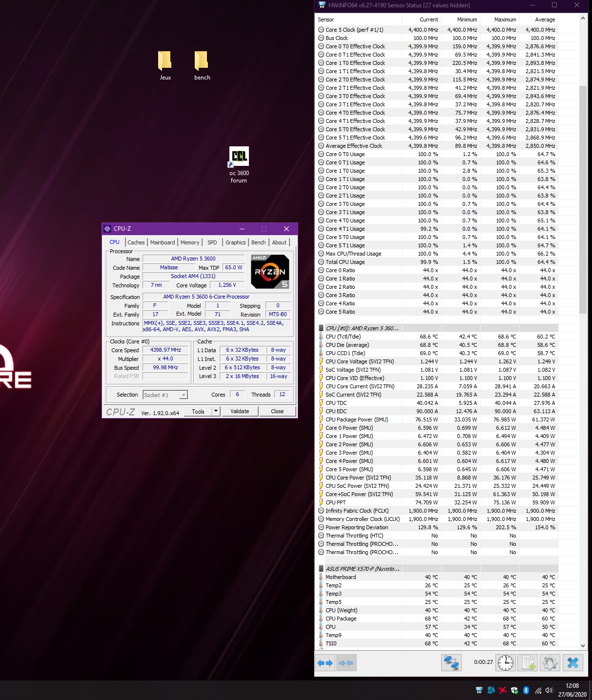Click the CPU (Tctl/Tdie) thermometer icon
This screenshot has height=700, width=592.
321,337
